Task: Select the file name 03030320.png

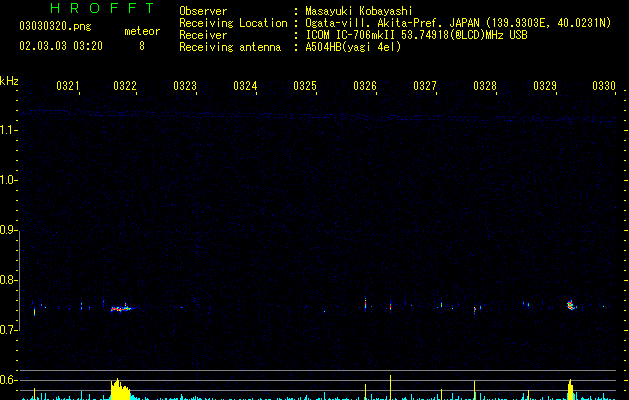Action: coord(55,26)
